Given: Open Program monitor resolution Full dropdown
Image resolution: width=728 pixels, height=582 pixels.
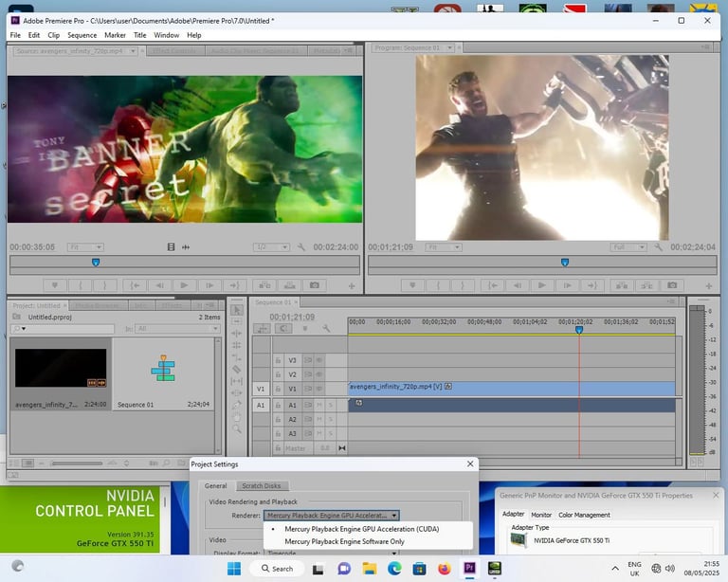Looking at the screenshot, I should coord(628,247).
